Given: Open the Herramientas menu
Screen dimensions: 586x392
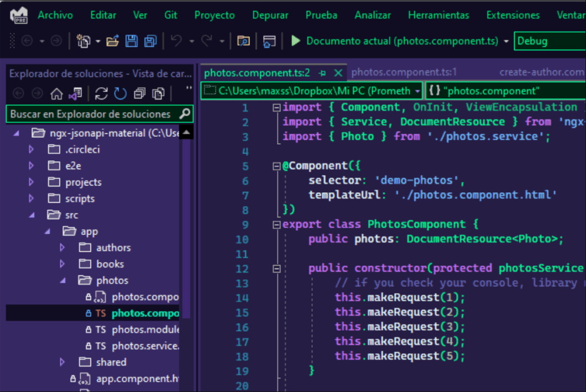Looking at the screenshot, I should [x=438, y=15].
